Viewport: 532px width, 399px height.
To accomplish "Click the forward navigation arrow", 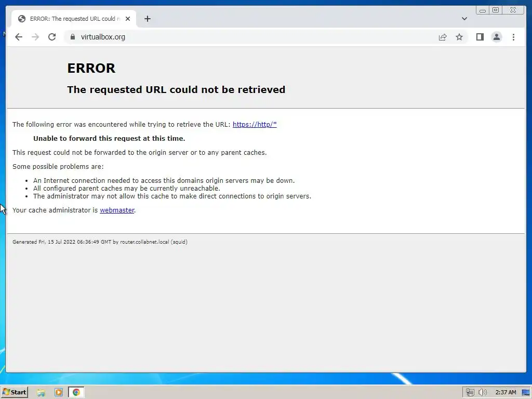I will click(x=35, y=37).
